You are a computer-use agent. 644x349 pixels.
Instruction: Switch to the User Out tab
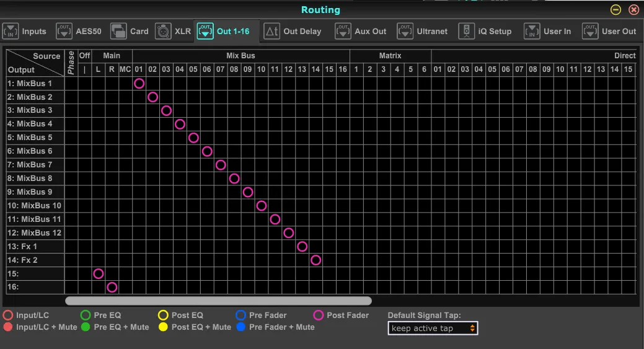point(609,31)
